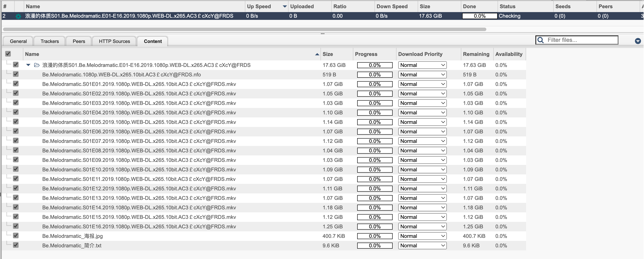
Task: Uncheck the select-all checkbox in the content header
Action: click(8, 54)
